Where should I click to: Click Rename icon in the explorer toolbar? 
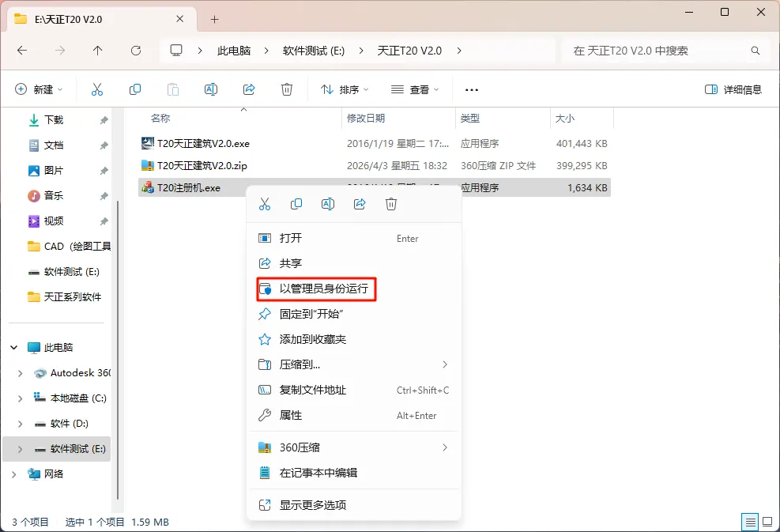click(211, 89)
